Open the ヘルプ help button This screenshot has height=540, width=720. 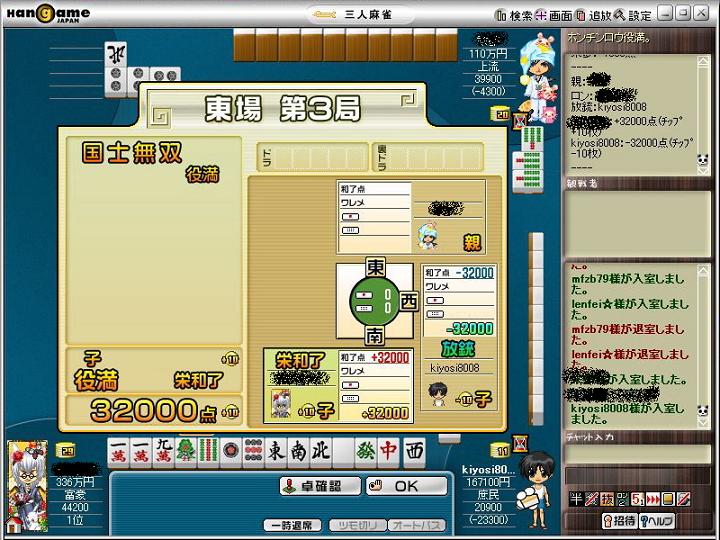click(x=658, y=521)
